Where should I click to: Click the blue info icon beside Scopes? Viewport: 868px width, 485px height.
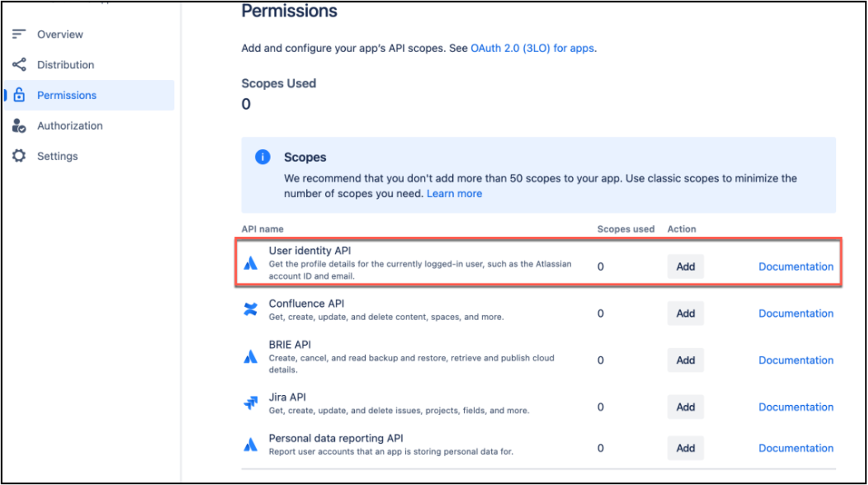[x=262, y=157]
